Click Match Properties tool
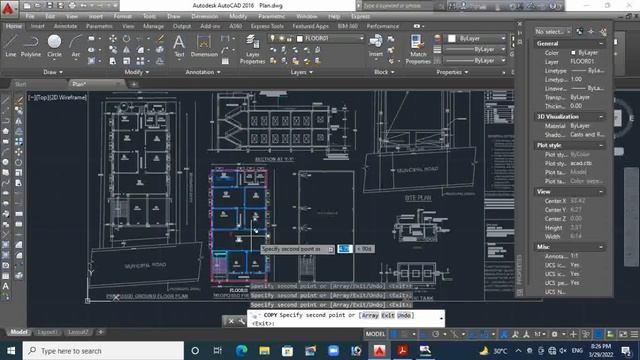The height and width of the screenshot is (360, 640). pos(418,49)
